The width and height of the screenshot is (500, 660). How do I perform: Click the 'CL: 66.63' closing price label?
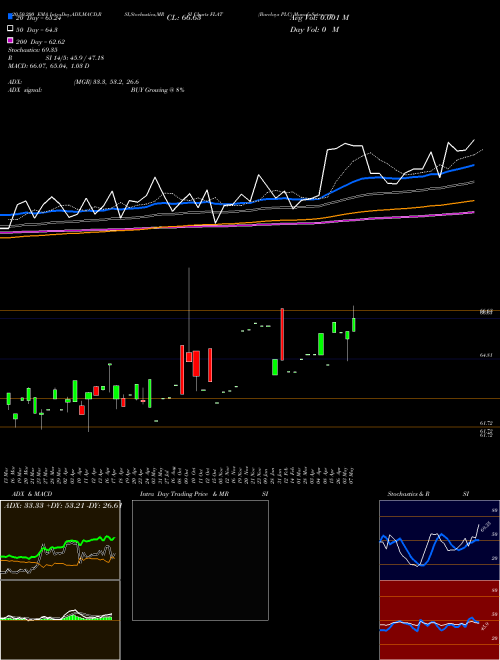(184, 18)
